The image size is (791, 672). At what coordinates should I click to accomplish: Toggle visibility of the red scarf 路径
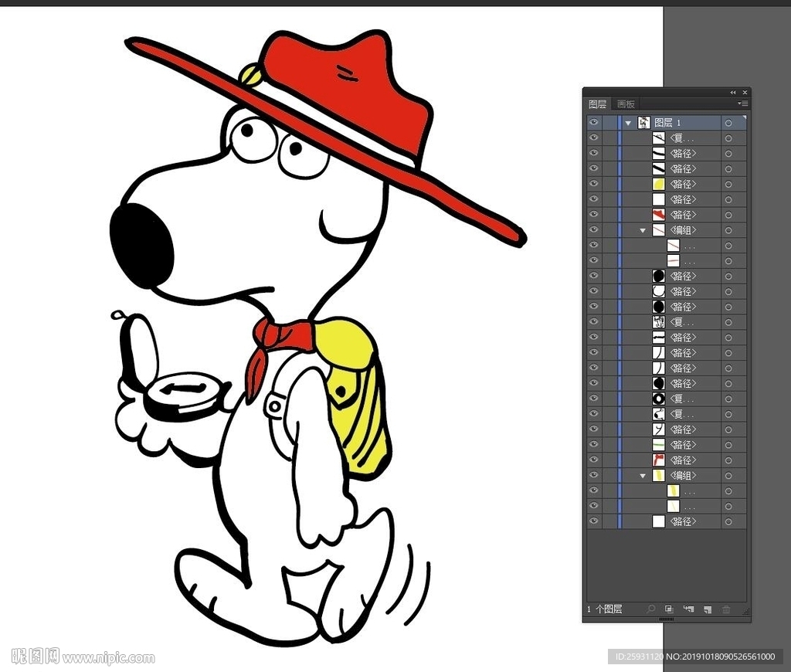[x=594, y=460]
